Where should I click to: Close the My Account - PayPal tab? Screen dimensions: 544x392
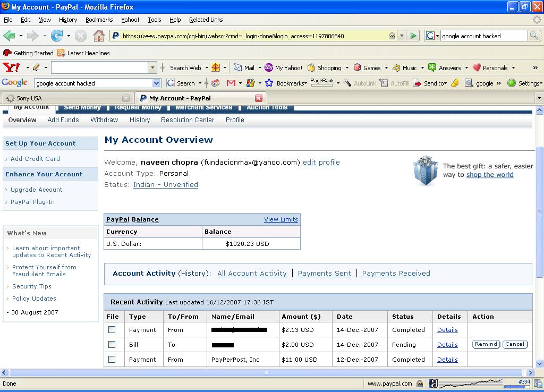tap(259, 98)
